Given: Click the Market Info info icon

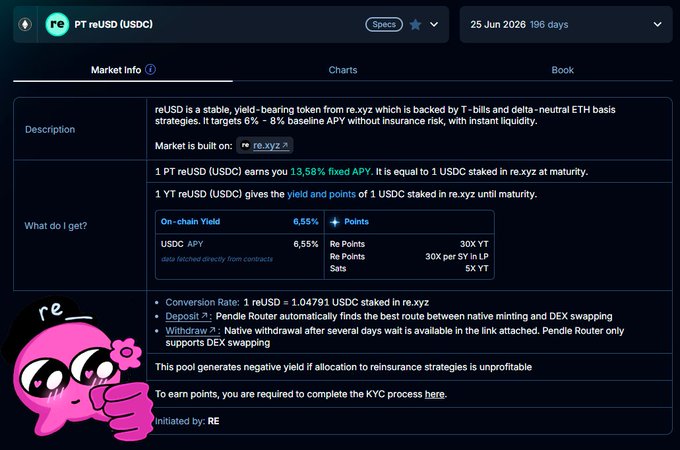Looking at the screenshot, I should tap(150, 69).
